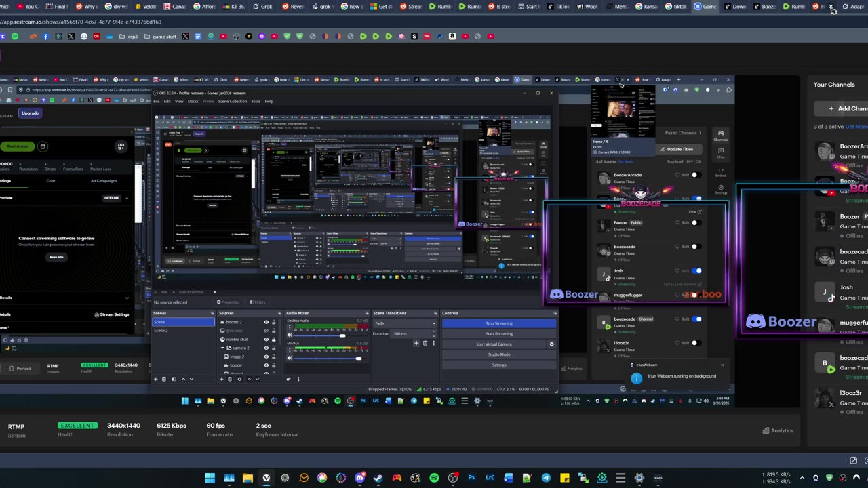Collapse the camera 2 source group

pyautogui.click(x=222, y=348)
